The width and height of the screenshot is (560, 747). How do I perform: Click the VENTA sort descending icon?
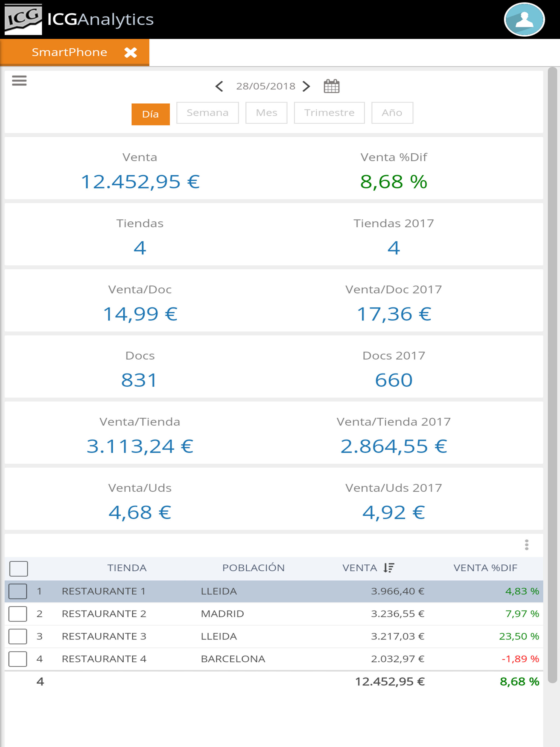[389, 568]
